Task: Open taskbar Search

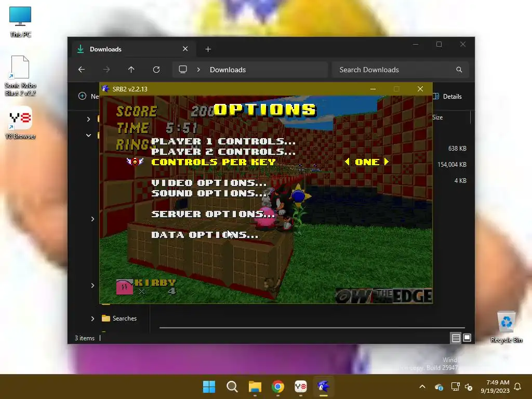Action: tap(232, 387)
